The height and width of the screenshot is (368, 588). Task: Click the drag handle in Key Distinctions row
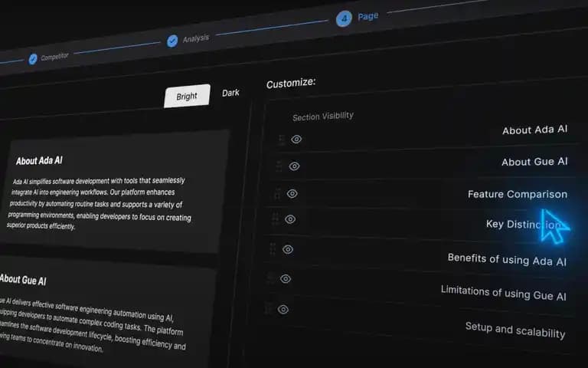pos(276,219)
